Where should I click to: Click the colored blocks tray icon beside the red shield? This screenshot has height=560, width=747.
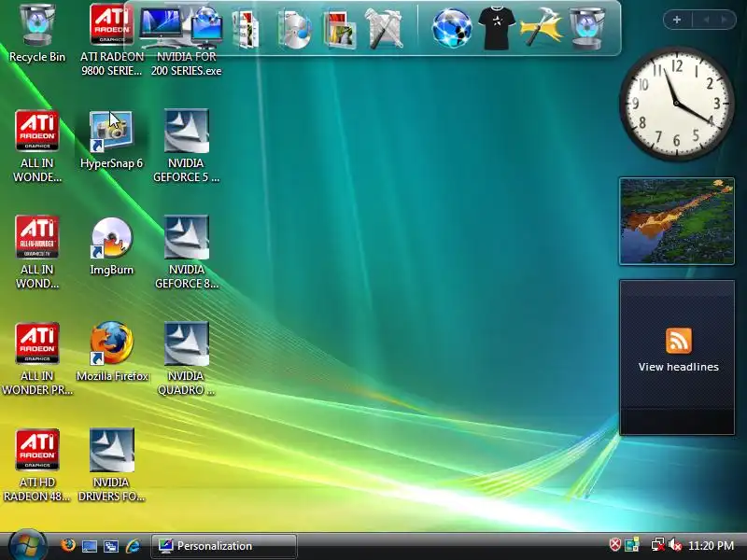tap(632, 545)
